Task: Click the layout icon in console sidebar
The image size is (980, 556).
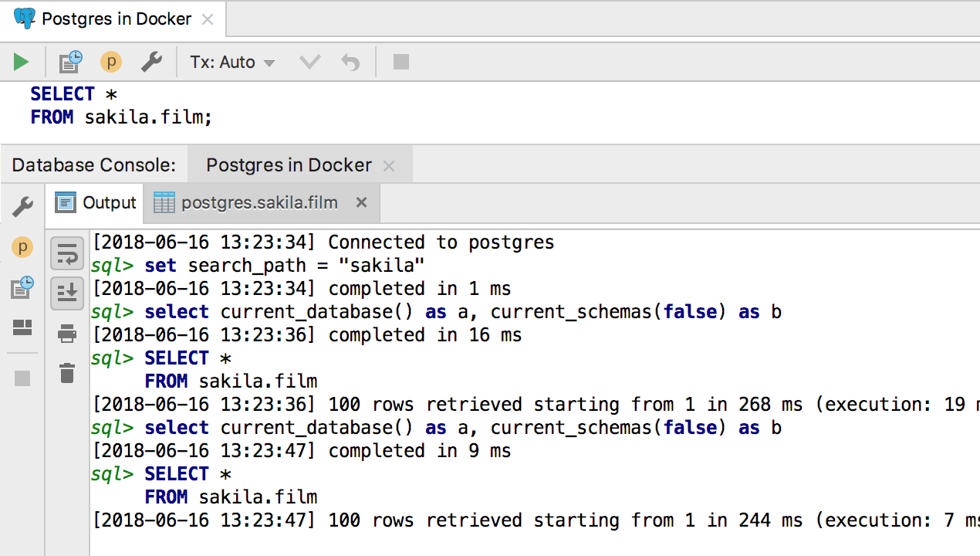Action: coord(22,328)
